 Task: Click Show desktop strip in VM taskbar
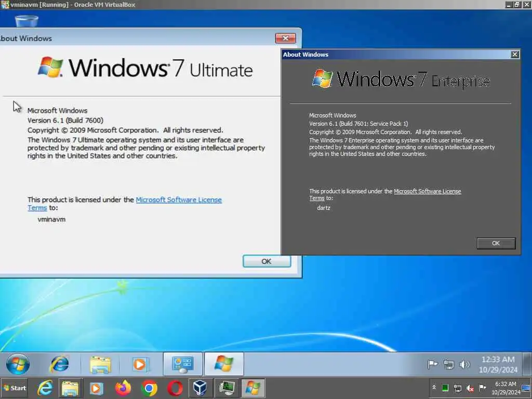click(x=527, y=364)
